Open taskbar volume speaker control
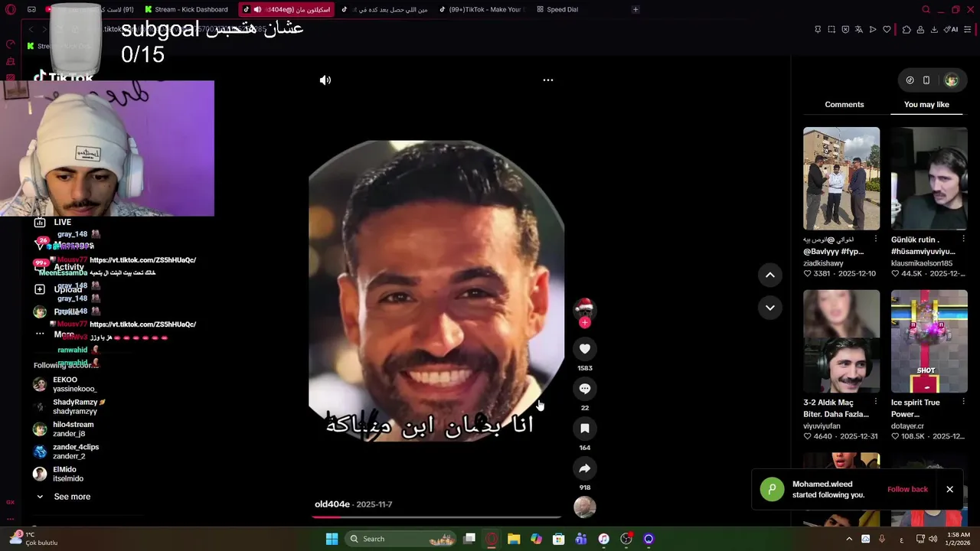The height and width of the screenshot is (551, 980). point(933,539)
